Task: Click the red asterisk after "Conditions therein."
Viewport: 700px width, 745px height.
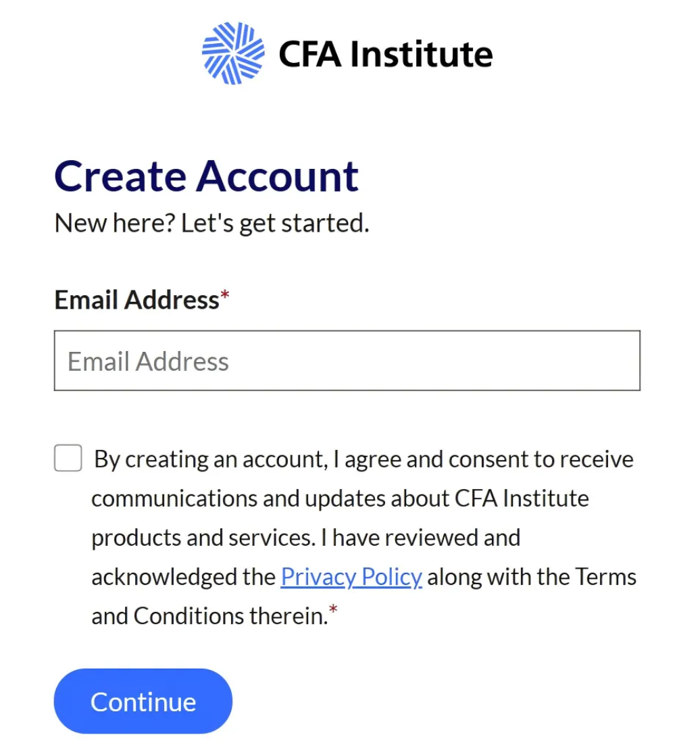Action: pos(333,612)
